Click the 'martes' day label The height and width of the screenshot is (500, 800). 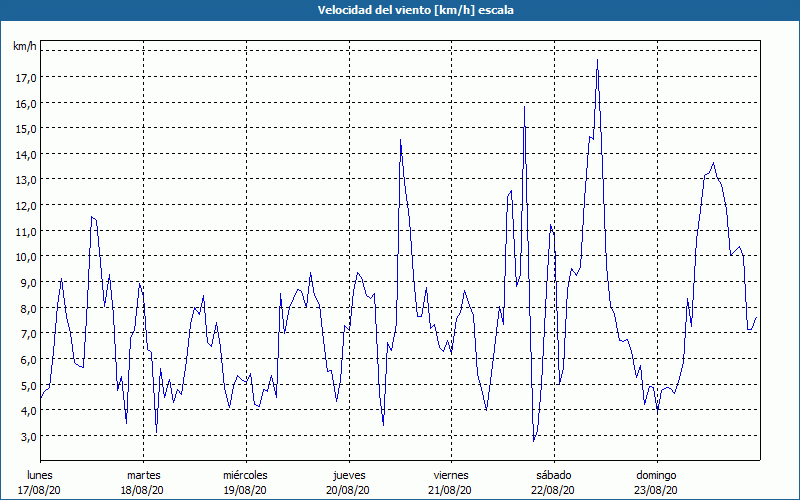coord(144,475)
